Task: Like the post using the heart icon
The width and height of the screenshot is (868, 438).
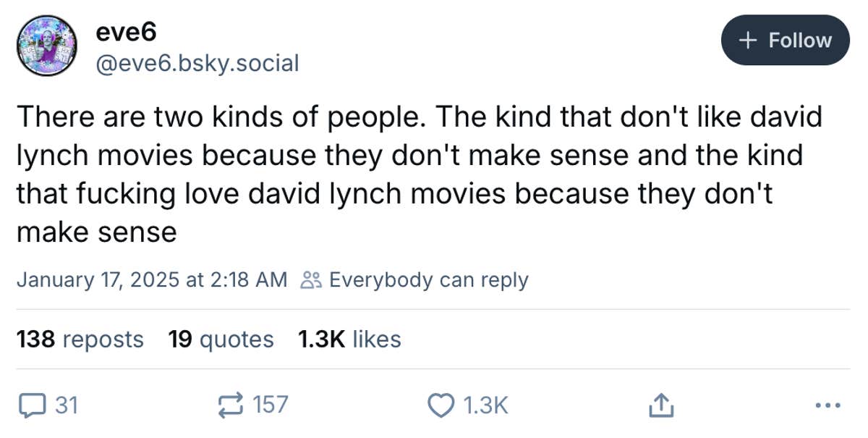Action: 442,405
